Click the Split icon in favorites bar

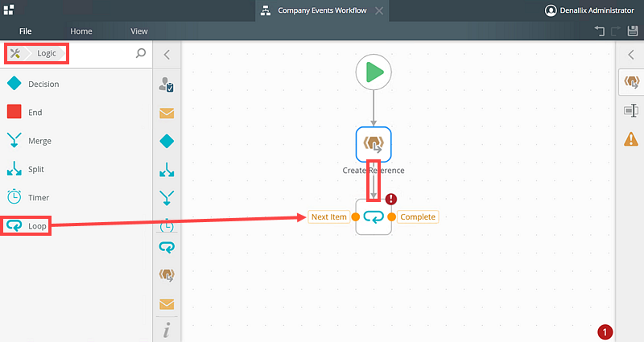[167, 170]
